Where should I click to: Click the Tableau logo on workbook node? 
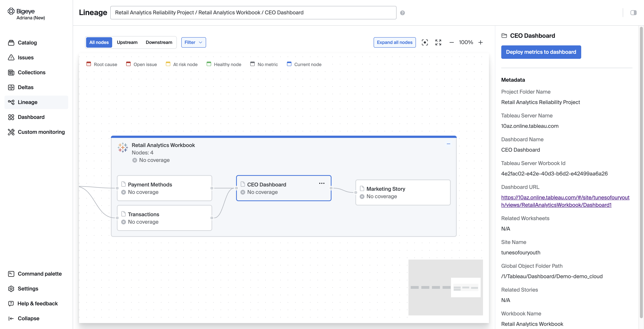pos(122,148)
